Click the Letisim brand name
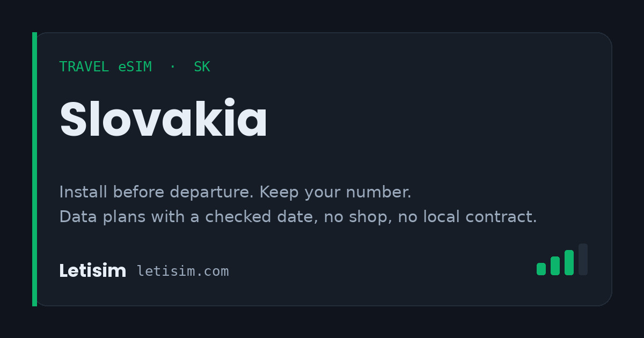 tap(92, 271)
